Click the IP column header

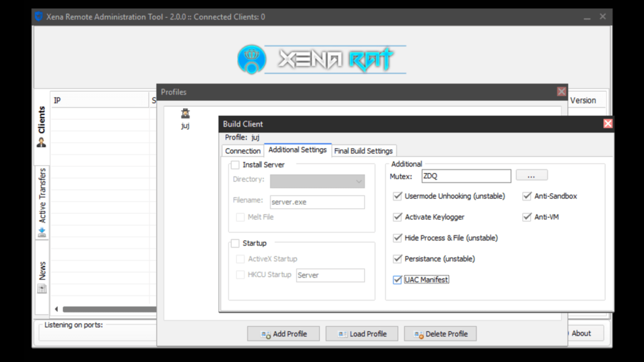(99, 100)
